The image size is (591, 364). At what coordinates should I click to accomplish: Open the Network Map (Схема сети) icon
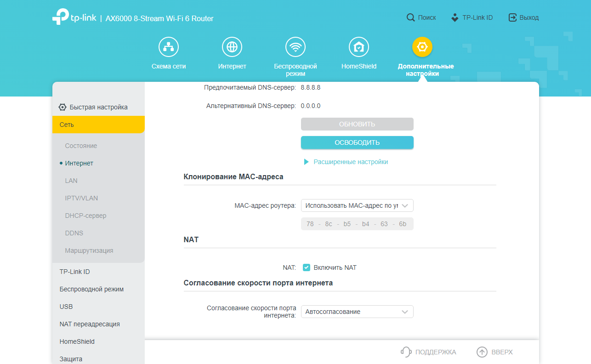[x=169, y=47]
